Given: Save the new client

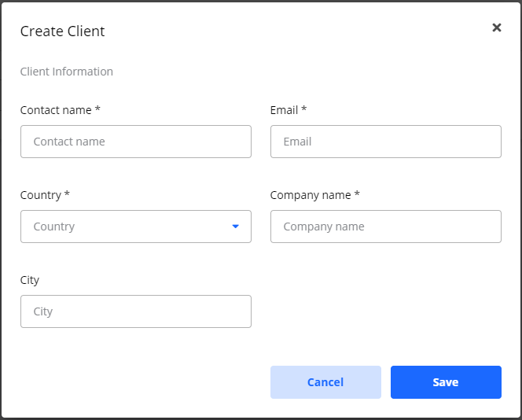Looking at the screenshot, I should pyautogui.click(x=445, y=382).
